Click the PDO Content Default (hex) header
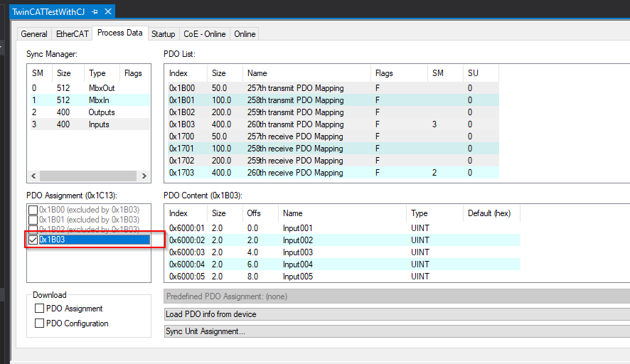 (492, 213)
